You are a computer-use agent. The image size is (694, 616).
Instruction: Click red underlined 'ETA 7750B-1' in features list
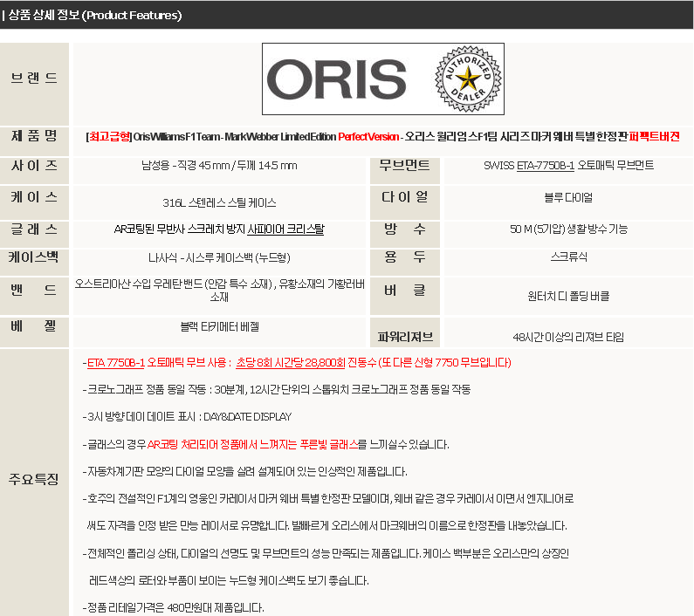point(116,363)
